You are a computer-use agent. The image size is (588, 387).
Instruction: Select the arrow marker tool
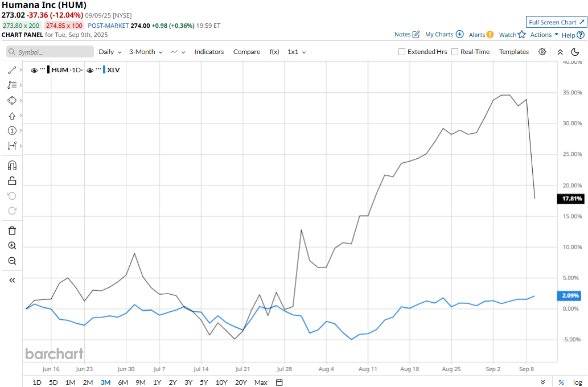[12, 116]
